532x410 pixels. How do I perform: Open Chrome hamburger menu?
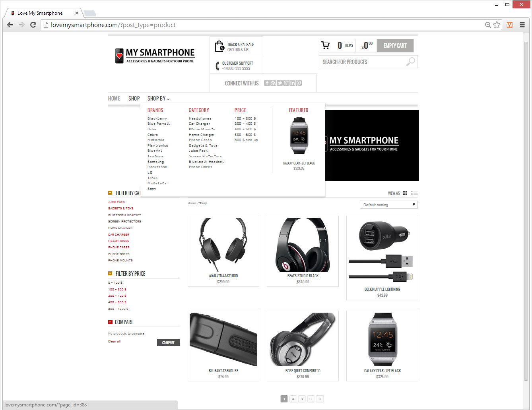(522, 25)
